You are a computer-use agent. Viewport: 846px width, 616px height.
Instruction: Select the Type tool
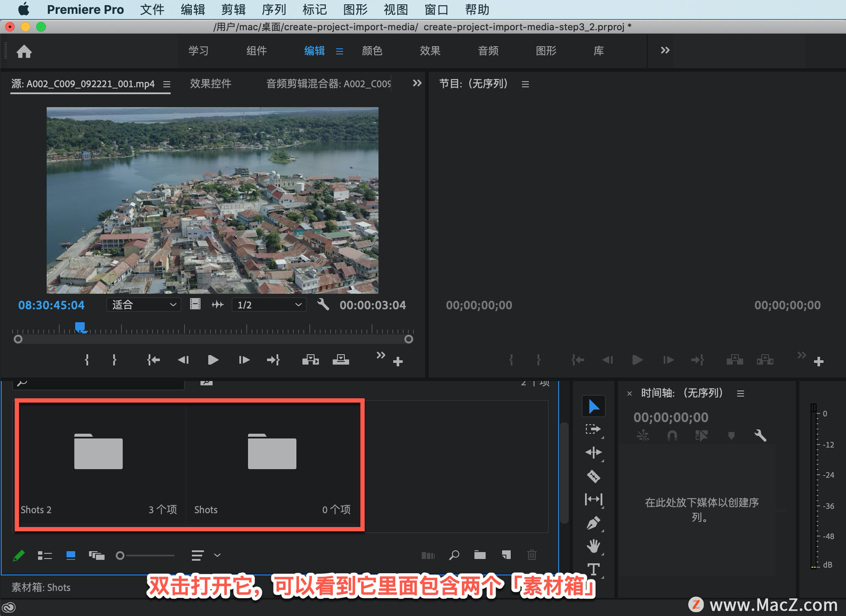[x=593, y=569]
